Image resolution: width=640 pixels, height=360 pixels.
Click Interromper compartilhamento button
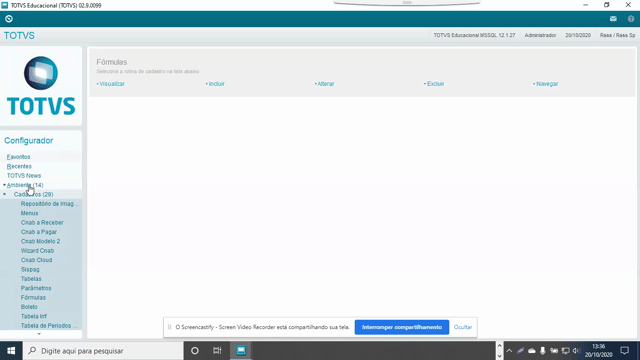[x=402, y=327]
